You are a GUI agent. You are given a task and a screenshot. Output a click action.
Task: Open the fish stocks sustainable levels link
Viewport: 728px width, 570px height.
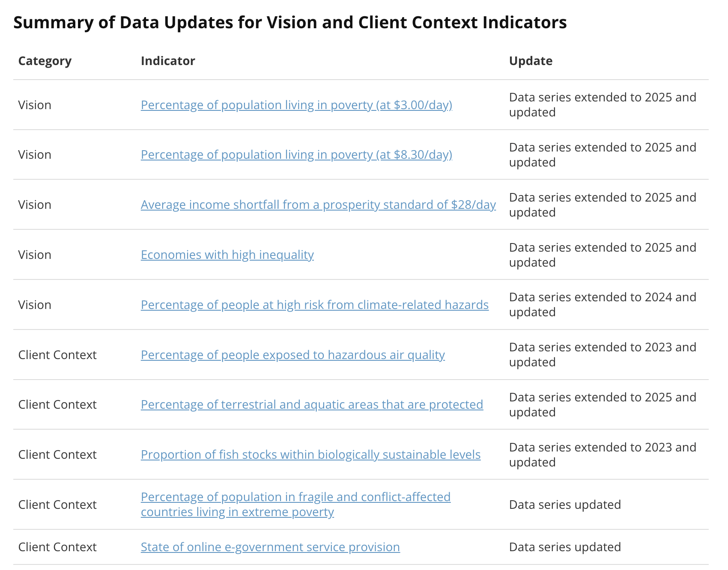310,454
